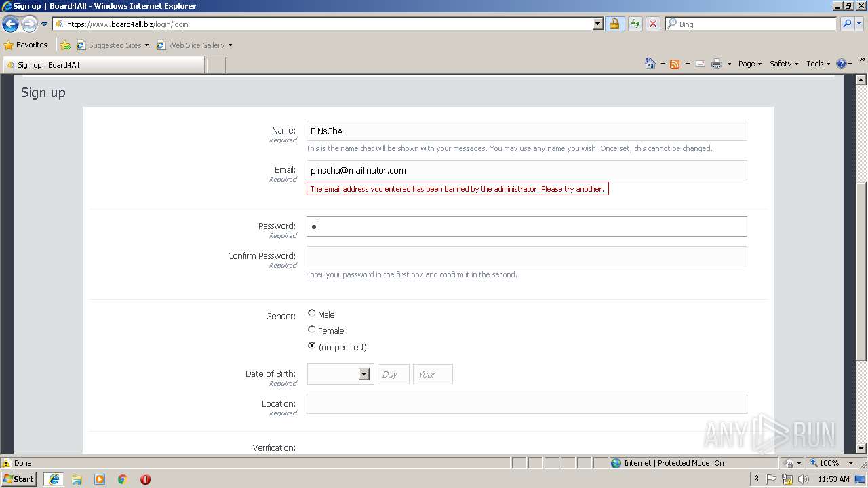Click the Location input field
Viewport: 868px width, 488px height.
[526, 404]
